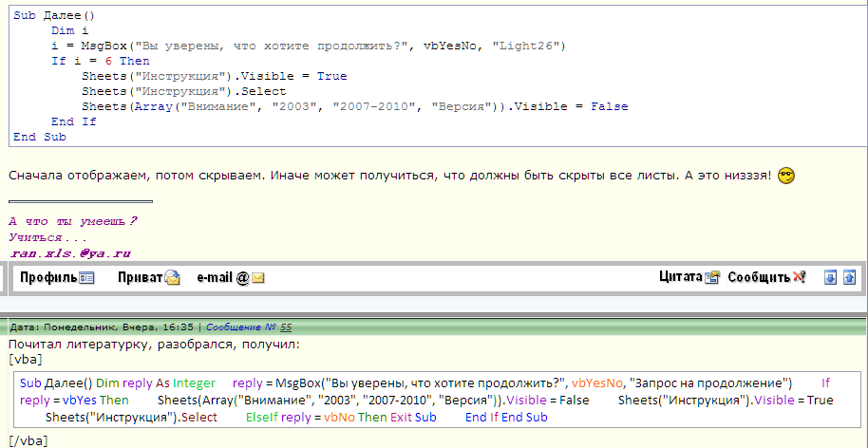This screenshot has height=448, width=868.
Task: Click the post date Понедельник, Вчера, 16:35
Action: [x=118, y=327]
